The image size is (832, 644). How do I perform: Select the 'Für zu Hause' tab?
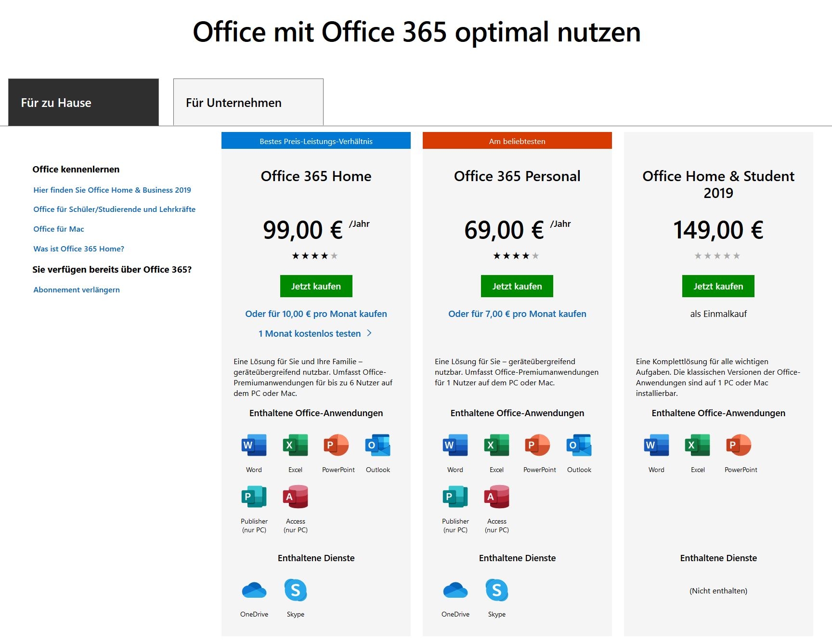click(x=83, y=103)
